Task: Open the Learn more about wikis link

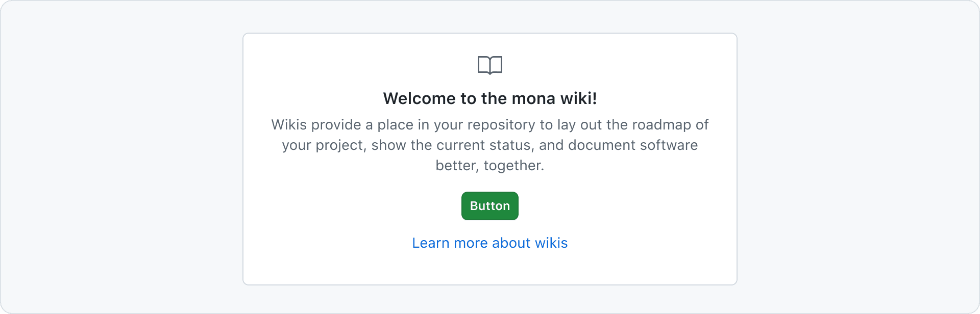Action: point(490,243)
